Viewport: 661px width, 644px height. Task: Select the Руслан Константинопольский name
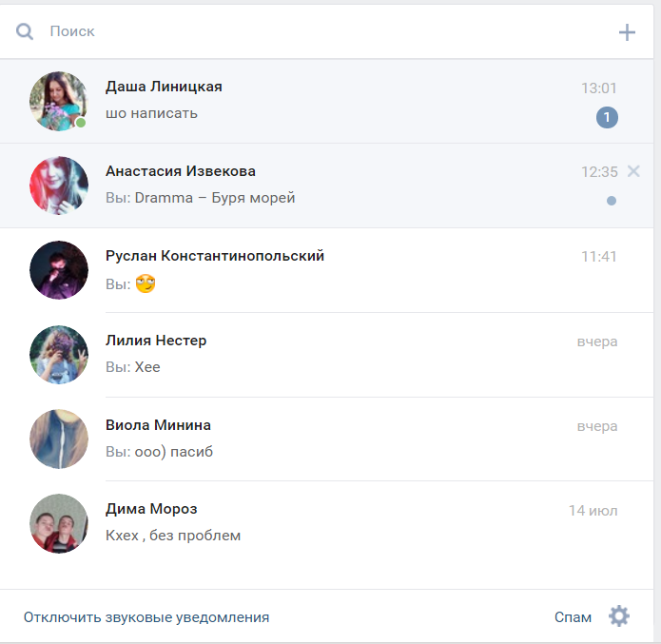click(215, 256)
